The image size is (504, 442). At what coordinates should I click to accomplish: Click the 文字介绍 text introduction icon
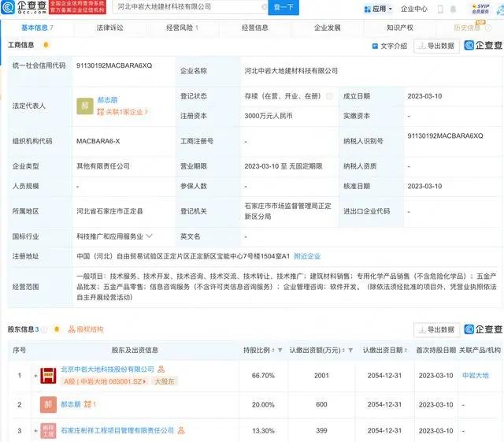coord(374,46)
